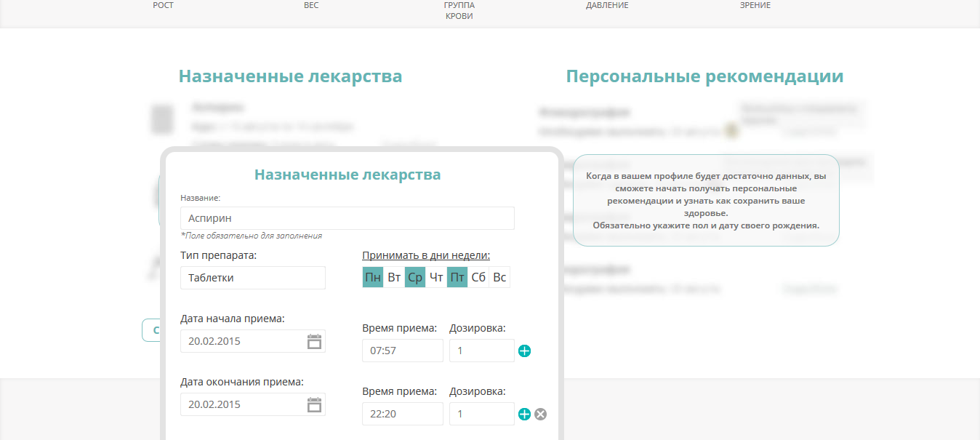Screen dimensions: 980x440
Task: Enable Tuesday (Вт) day
Action: click(x=394, y=277)
